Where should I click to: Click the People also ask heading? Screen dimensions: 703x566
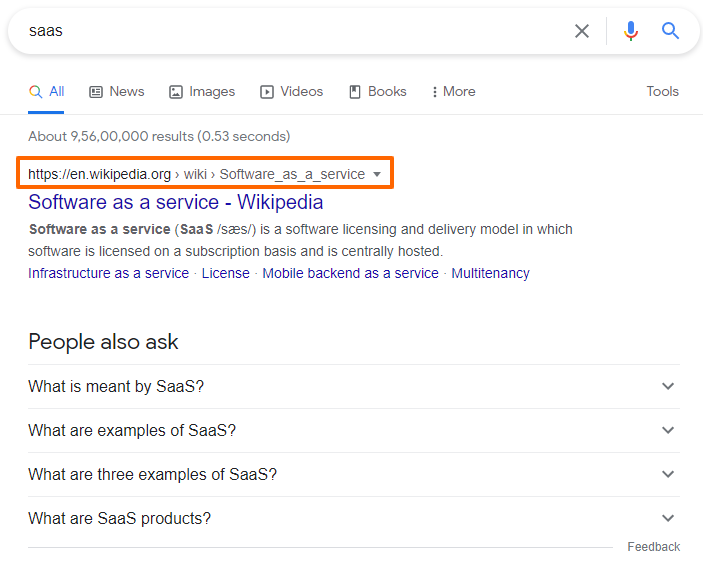pyautogui.click(x=103, y=342)
